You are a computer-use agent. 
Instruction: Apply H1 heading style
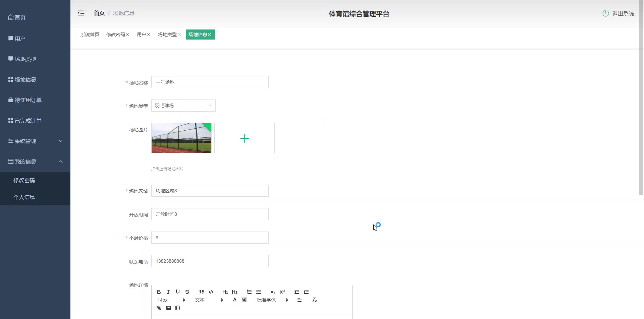(225, 292)
